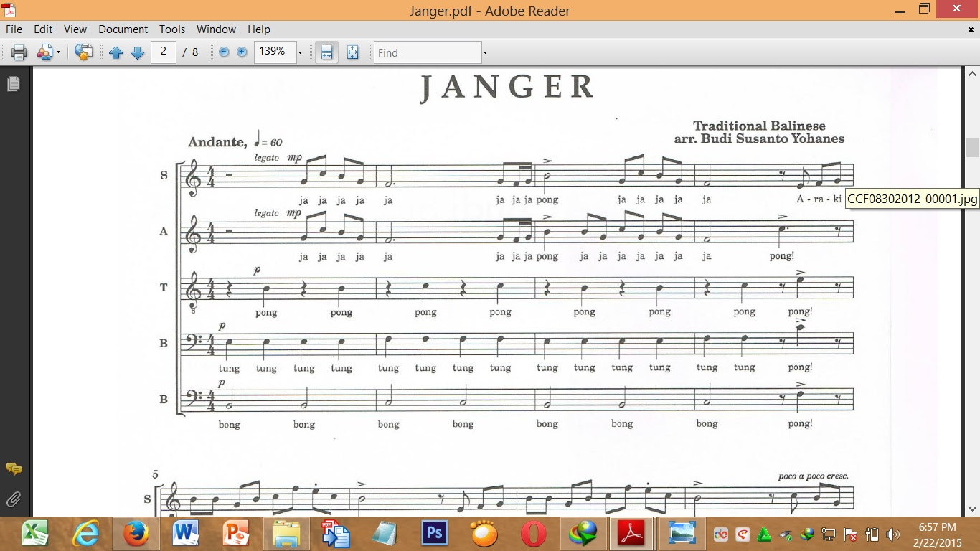Click the Print icon in toolbar
This screenshot has height=551, width=980.
[x=19, y=52]
